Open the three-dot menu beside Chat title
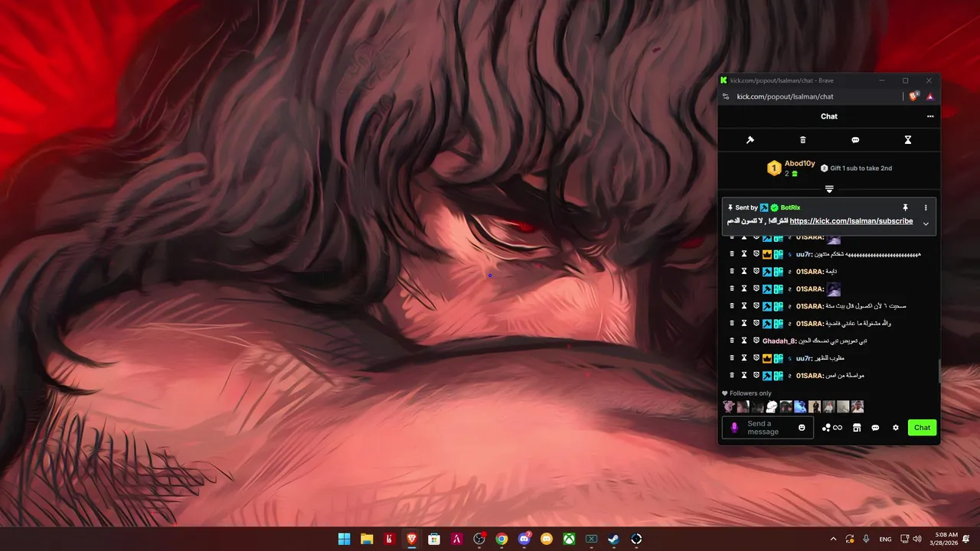The height and width of the screenshot is (551, 980). tap(930, 116)
